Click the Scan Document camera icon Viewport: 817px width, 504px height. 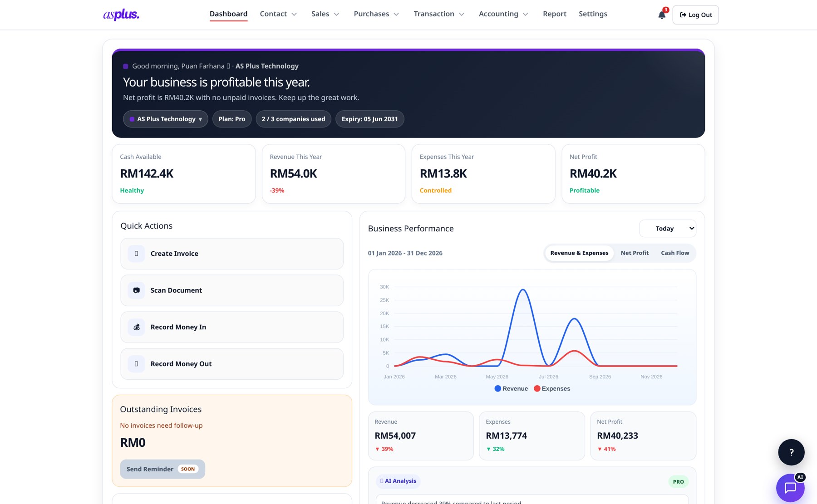click(136, 290)
